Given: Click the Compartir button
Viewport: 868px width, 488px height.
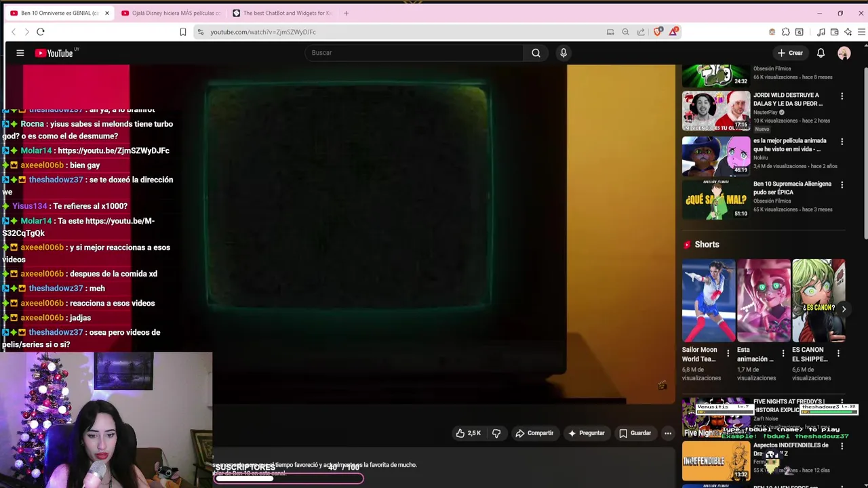Looking at the screenshot, I should tap(534, 433).
